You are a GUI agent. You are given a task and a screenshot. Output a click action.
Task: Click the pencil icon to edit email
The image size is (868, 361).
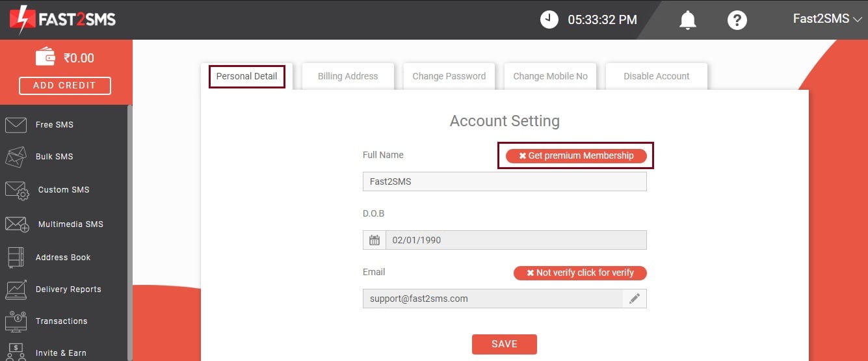pyautogui.click(x=635, y=299)
